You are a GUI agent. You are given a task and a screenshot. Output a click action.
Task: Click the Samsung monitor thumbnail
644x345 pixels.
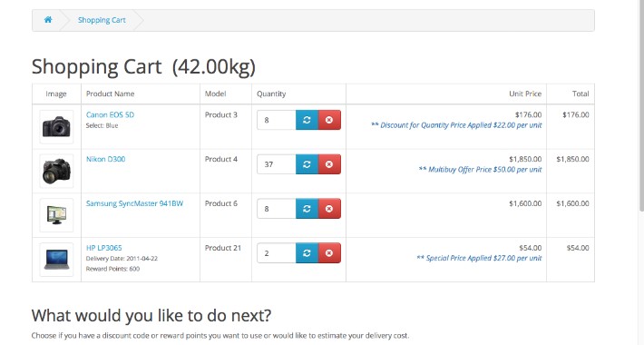tap(56, 215)
